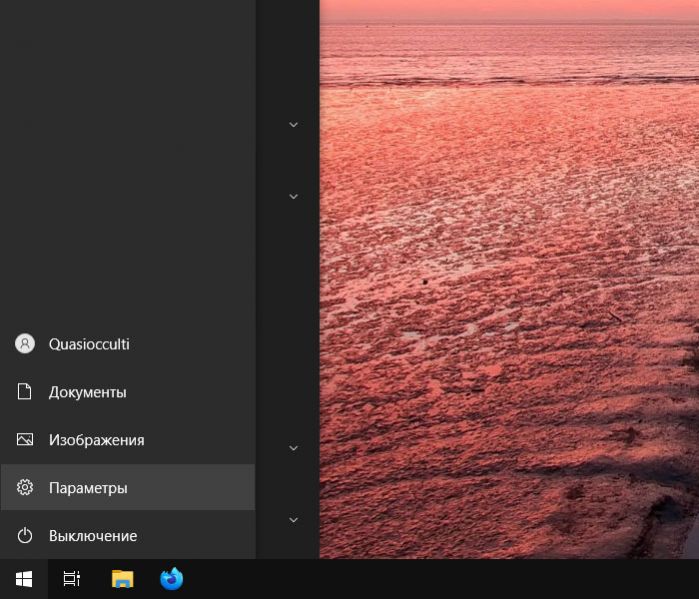Open the blue Firefox browser icon

click(172, 578)
